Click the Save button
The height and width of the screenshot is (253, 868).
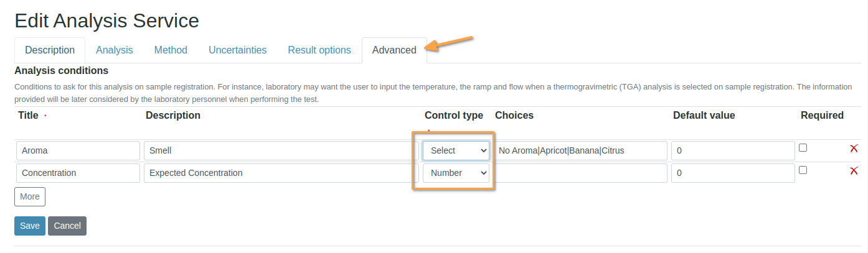(30, 226)
